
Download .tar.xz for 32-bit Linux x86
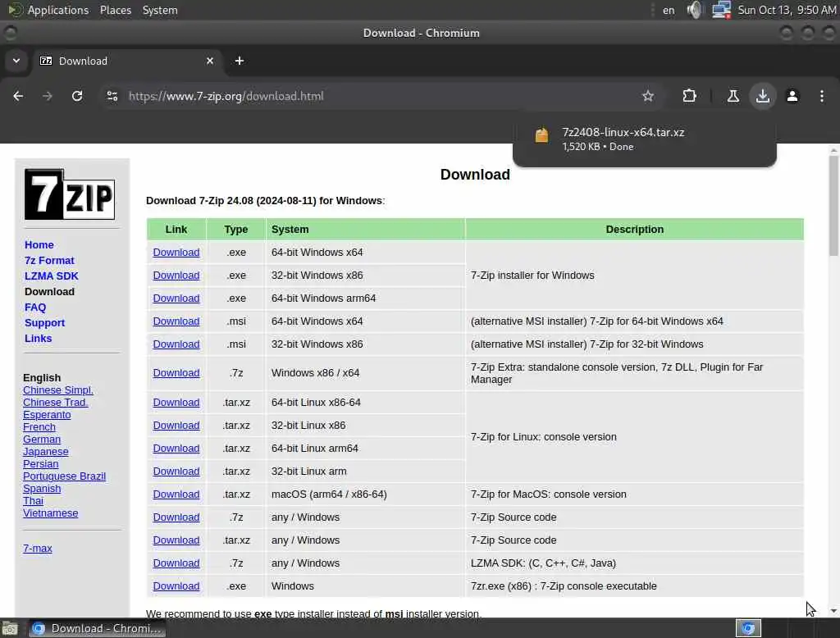coord(176,426)
